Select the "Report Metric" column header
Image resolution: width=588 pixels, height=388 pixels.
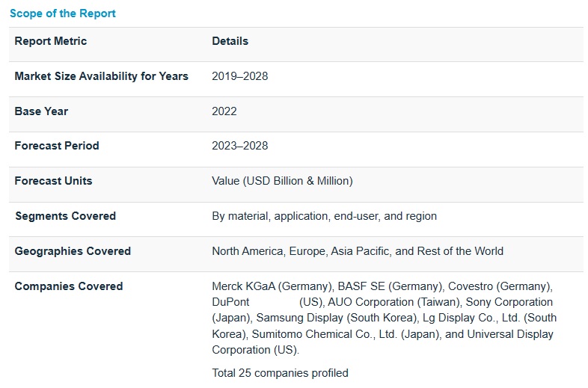[51, 41]
